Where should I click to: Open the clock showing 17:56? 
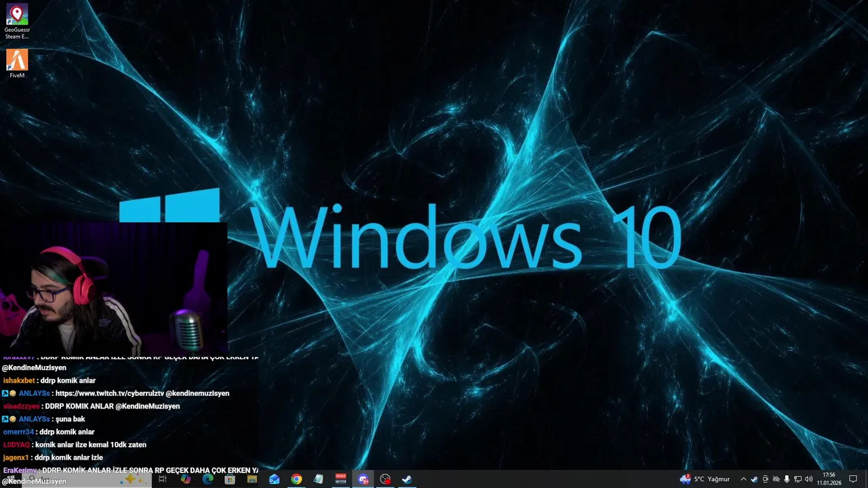829,479
